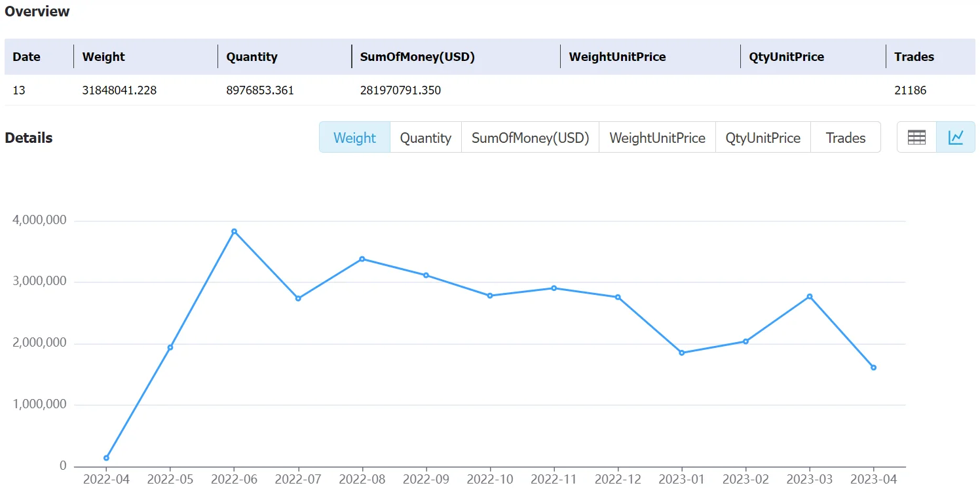The height and width of the screenshot is (498, 980).
Task: Click the Details heading
Action: (x=29, y=138)
